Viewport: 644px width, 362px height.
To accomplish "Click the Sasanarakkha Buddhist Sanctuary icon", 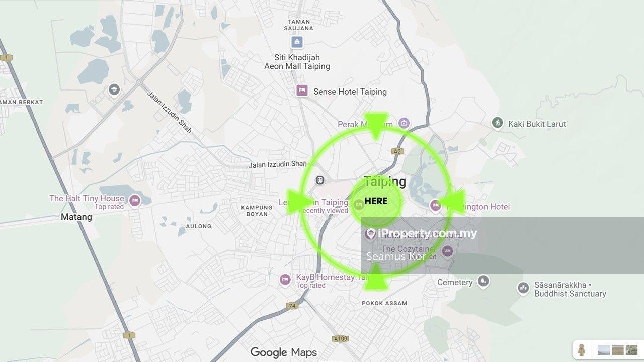I will (x=523, y=288).
